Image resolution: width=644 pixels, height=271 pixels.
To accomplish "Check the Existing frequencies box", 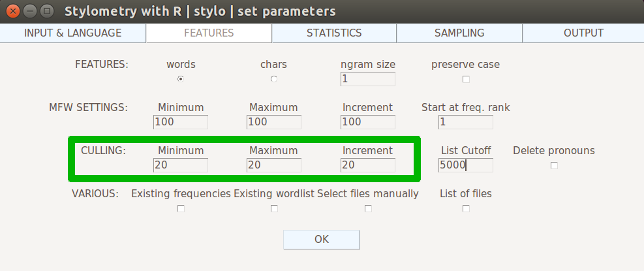I will [x=181, y=208].
